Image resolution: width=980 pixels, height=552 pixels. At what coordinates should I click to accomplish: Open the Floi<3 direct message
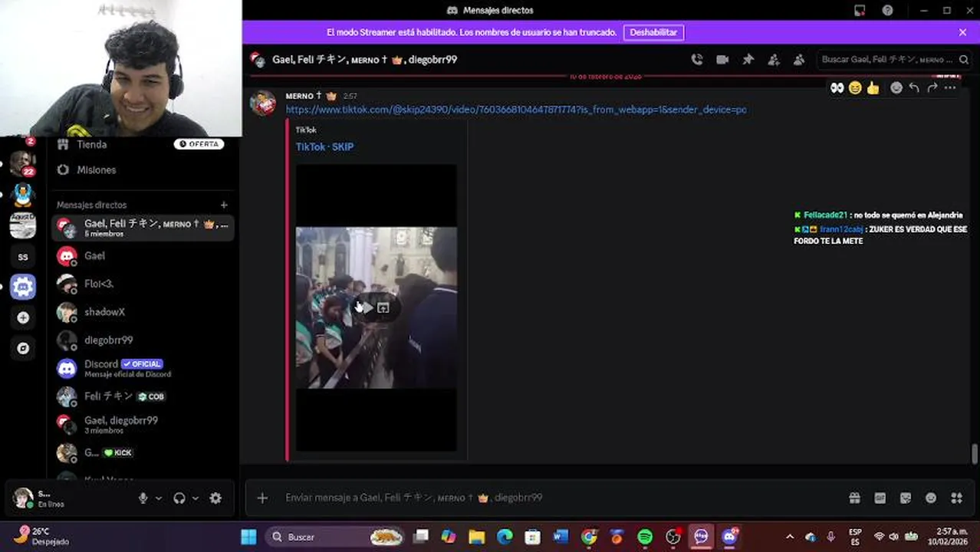tap(143, 284)
